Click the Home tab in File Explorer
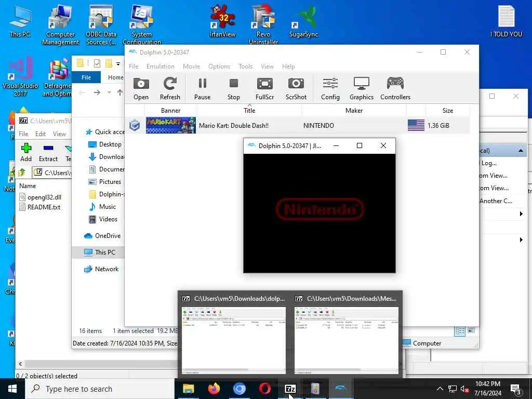 [x=116, y=77]
